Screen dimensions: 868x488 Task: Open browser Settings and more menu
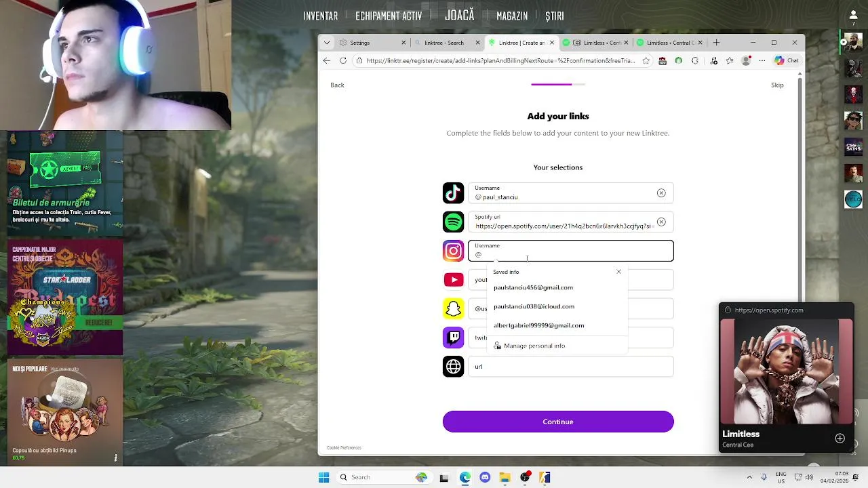[x=762, y=60]
